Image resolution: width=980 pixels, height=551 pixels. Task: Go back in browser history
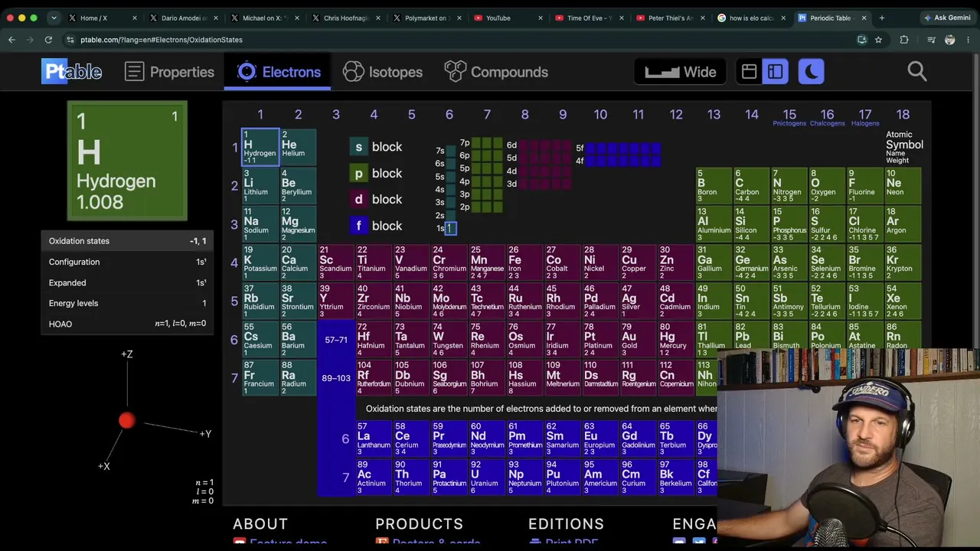[x=11, y=39]
